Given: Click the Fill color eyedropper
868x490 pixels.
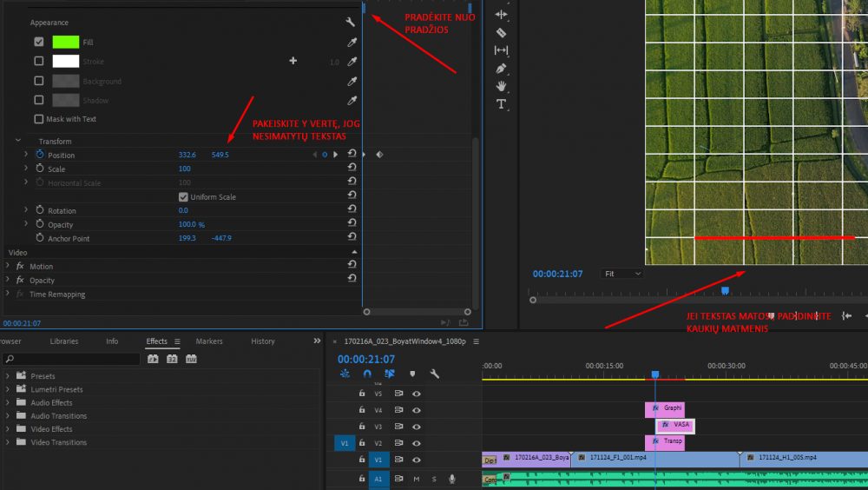Looking at the screenshot, I should 352,42.
